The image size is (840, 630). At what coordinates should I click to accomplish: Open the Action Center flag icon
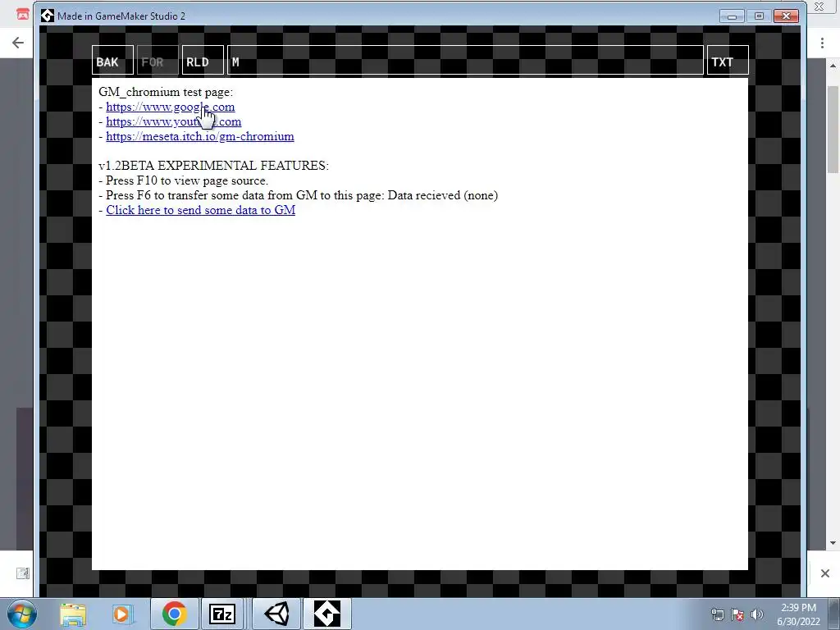(737, 614)
